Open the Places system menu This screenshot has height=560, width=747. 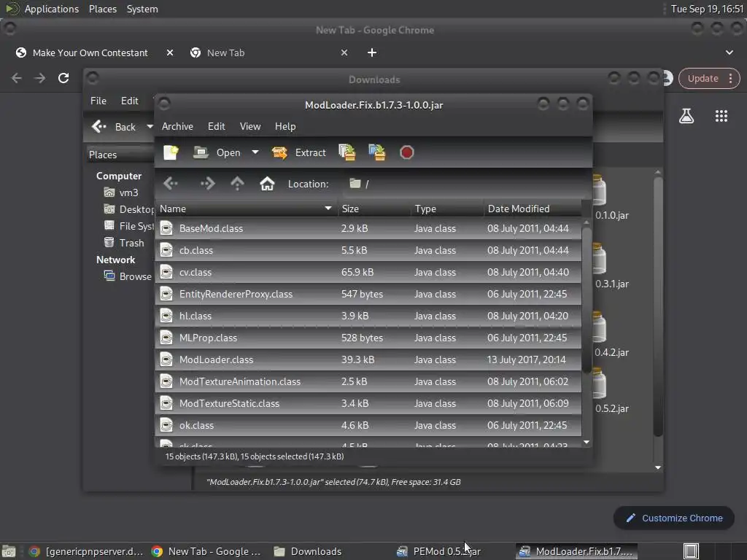[102, 9]
